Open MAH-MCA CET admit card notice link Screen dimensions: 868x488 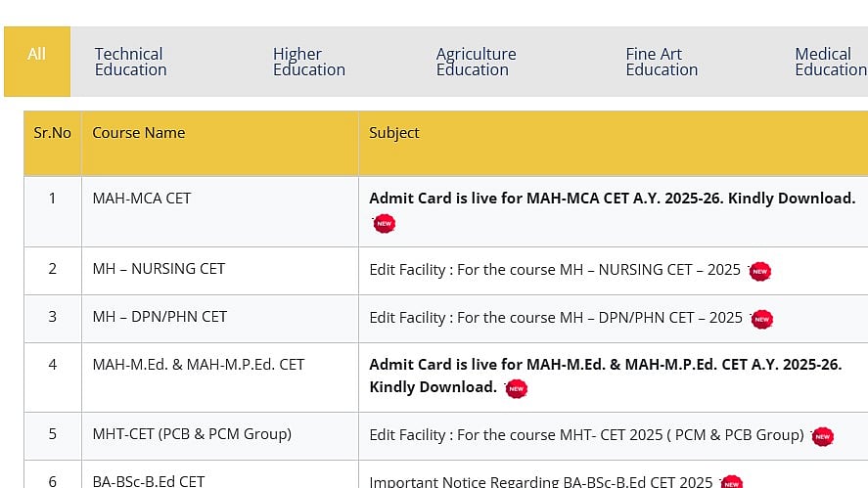[x=612, y=199]
